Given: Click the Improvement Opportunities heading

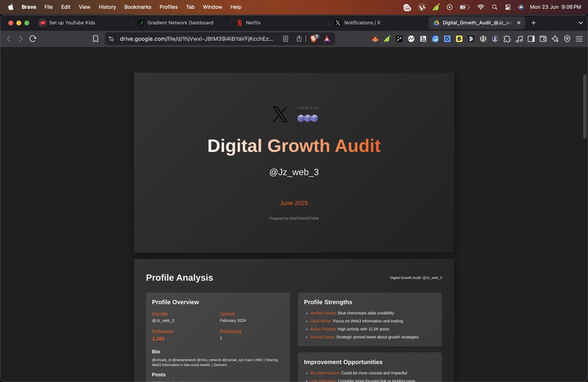Looking at the screenshot, I should tap(343, 362).
